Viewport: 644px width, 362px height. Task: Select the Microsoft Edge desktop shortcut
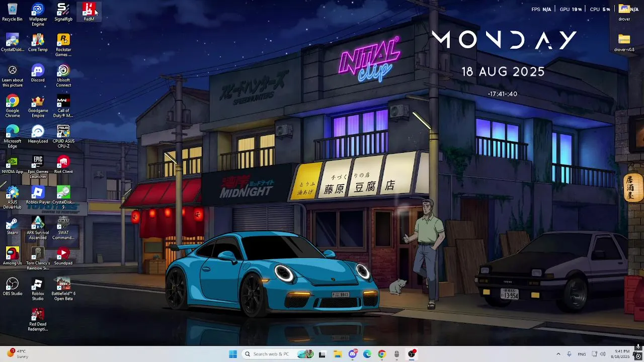click(x=12, y=137)
